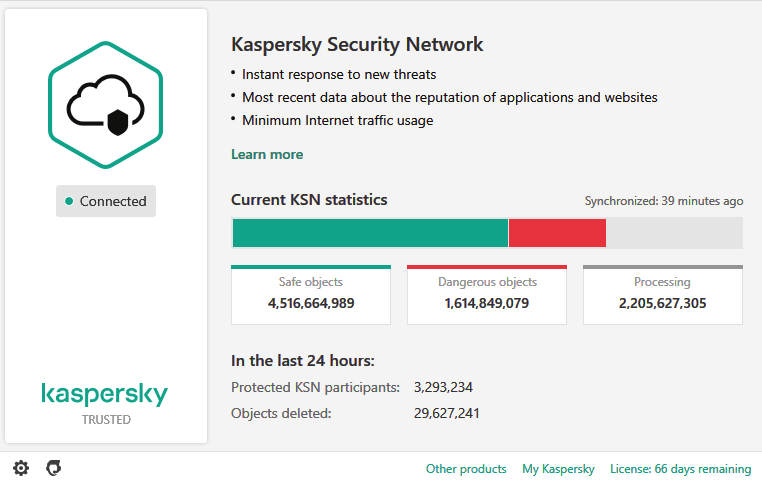This screenshot has width=762, height=481.
Task: Click the support headset icon
Action: click(x=54, y=468)
